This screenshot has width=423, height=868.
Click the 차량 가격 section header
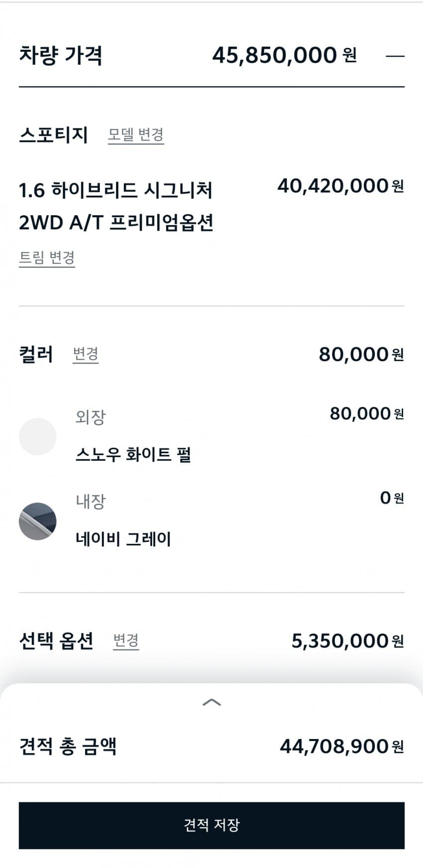61,55
